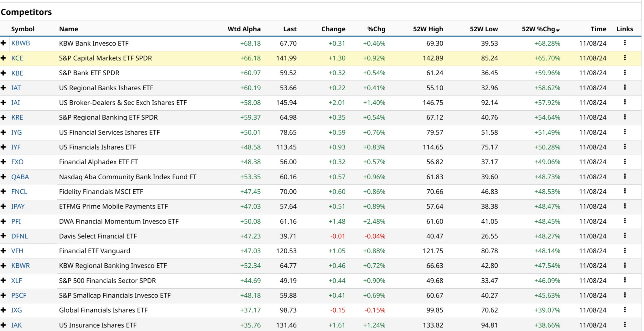Open three-dot menu for VFH row
Screen dimensions: 644x331
point(625,251)
